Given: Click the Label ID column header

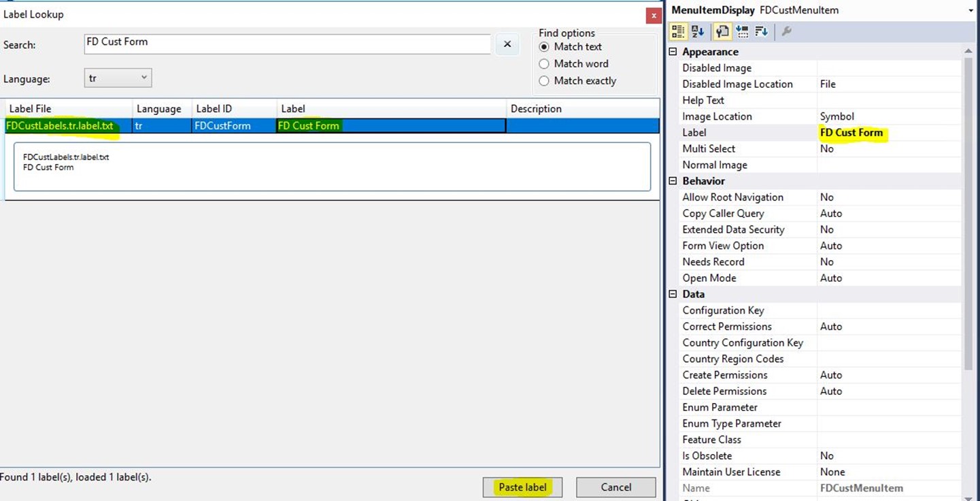Looking at the screenshot, I should click(235, 109).
